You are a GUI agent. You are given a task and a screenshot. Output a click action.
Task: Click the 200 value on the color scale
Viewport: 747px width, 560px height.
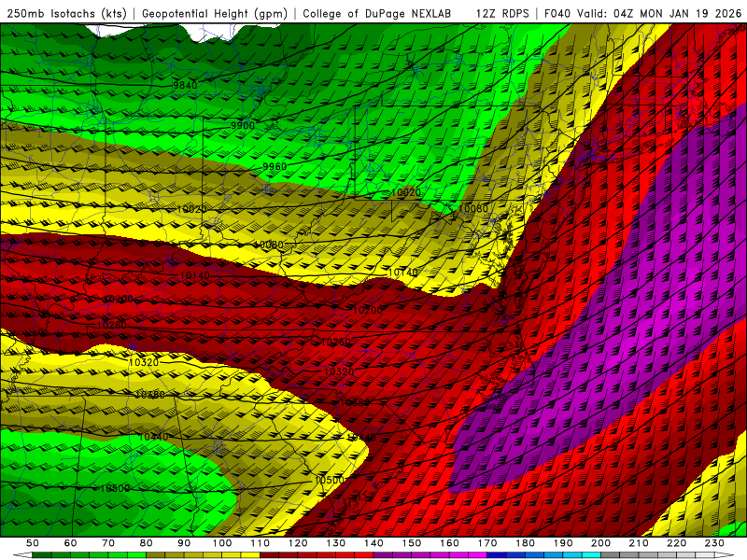point(600,543)
